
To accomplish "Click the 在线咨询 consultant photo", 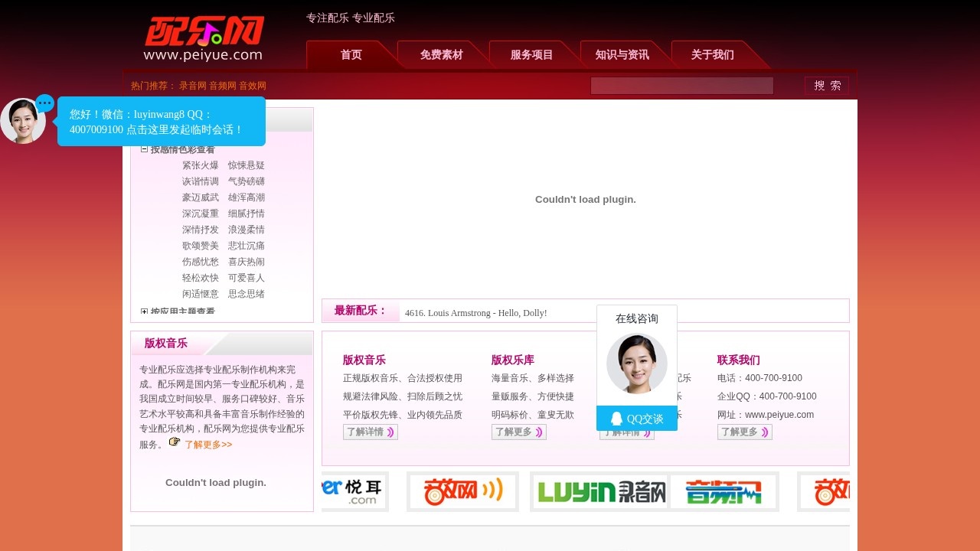I will click(x=636, y=364).
